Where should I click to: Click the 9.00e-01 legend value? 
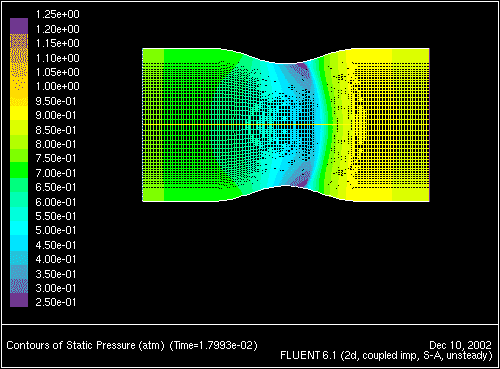(x=56, y=115)
